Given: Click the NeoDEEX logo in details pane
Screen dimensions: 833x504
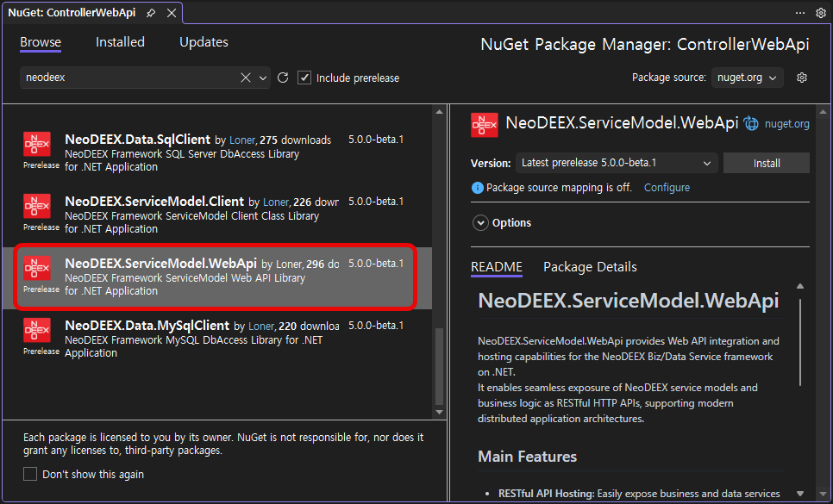Looking at the screenshot, I should coord(485,125).
